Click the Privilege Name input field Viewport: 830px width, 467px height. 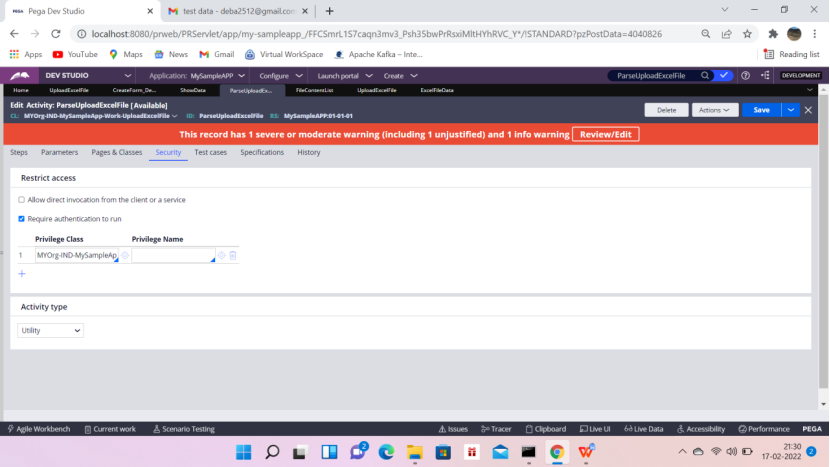[174, 255]
